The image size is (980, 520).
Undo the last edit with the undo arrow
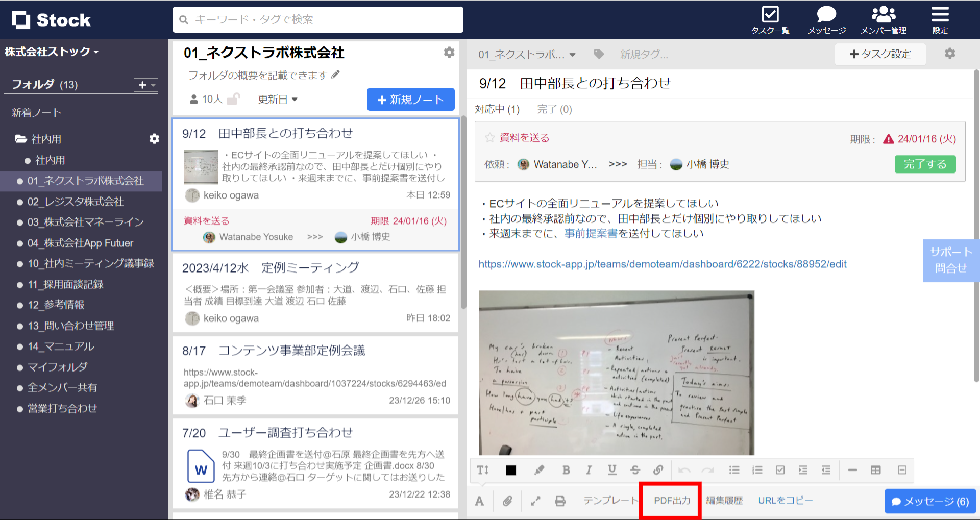click(684, 470)
